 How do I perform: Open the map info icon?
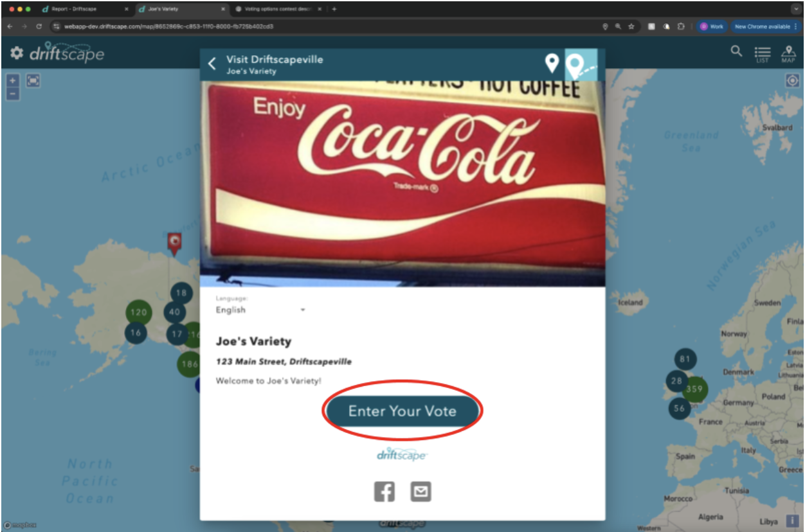coord(791,521)
